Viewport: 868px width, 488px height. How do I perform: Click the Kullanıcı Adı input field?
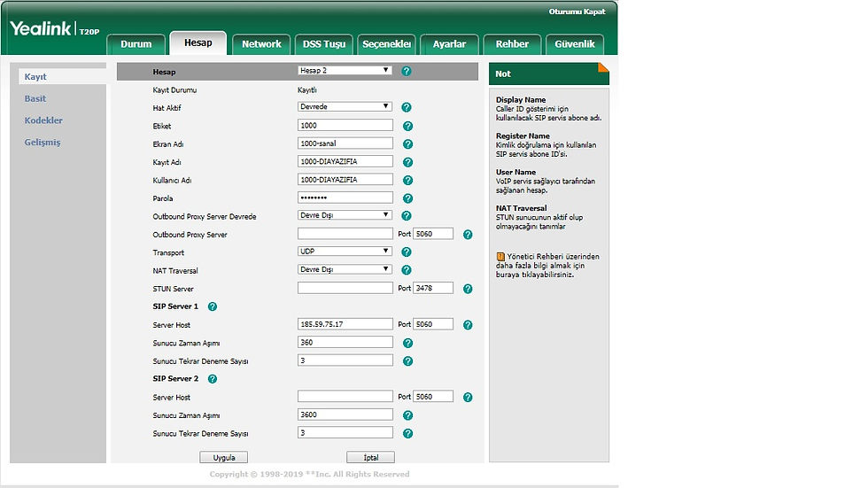[x=345, y=179]
